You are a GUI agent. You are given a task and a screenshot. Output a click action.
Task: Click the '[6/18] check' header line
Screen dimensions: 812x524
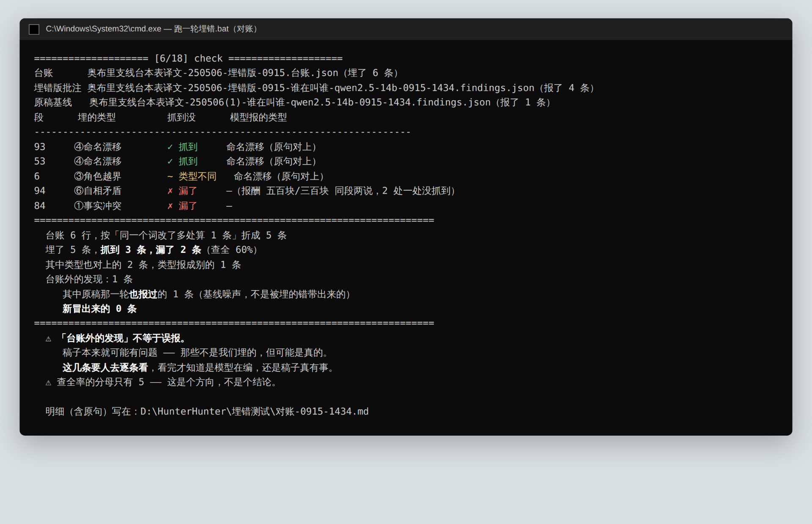tap(188, 58)
